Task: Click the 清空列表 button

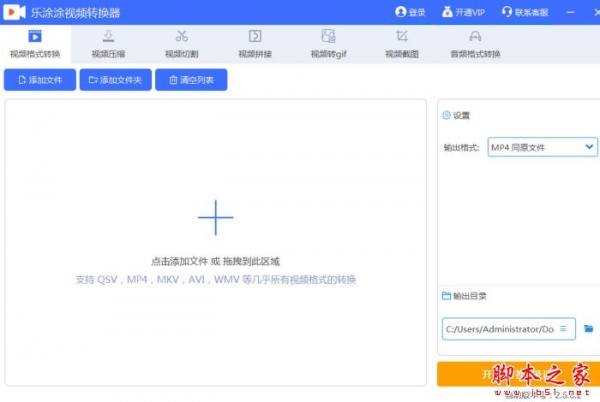Action: pyautogui.click(x=191, y=80)
